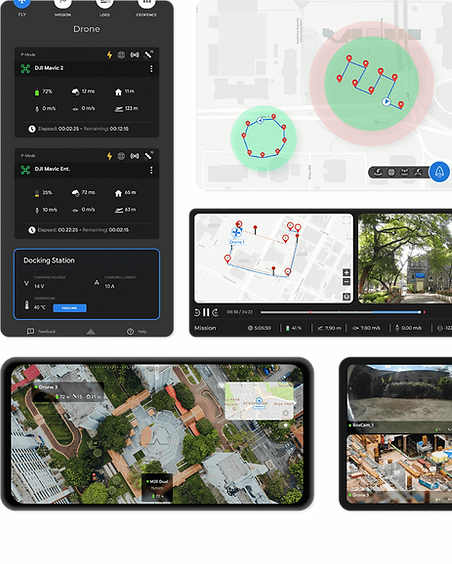Click the minimap overlay on the aerial view
Image resolution: width=452 pixels, height=564 pixels.
point(259,401)
